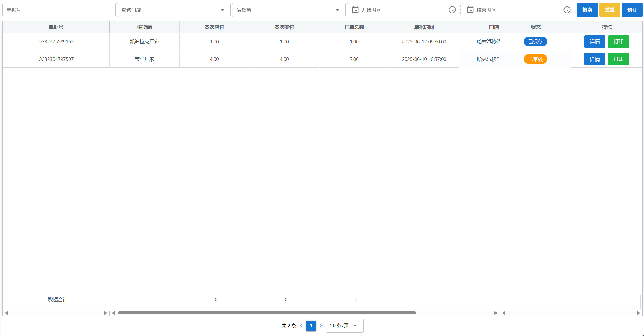644x336 pixels.
Task: Go to the next page with the right chevron
Action: [x=321, y=326]
